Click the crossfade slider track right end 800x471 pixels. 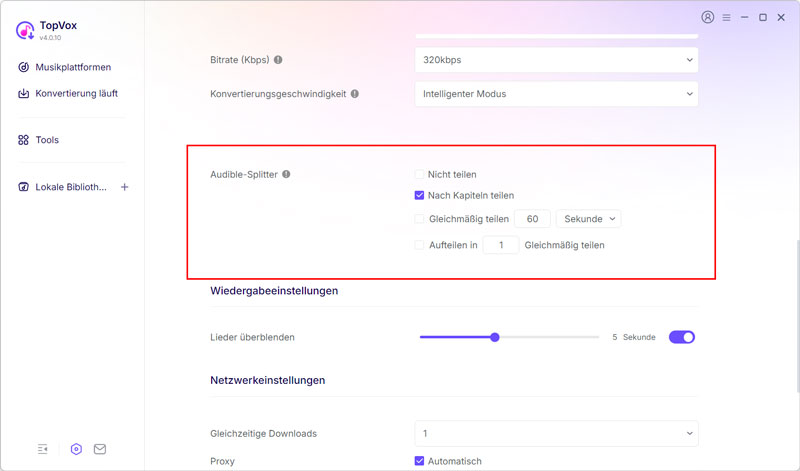point(596,337)
